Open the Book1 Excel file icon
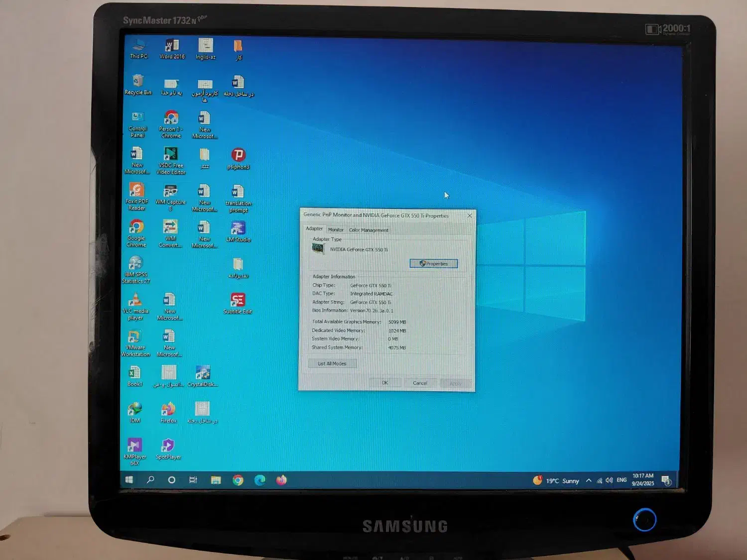 point(134,376)
